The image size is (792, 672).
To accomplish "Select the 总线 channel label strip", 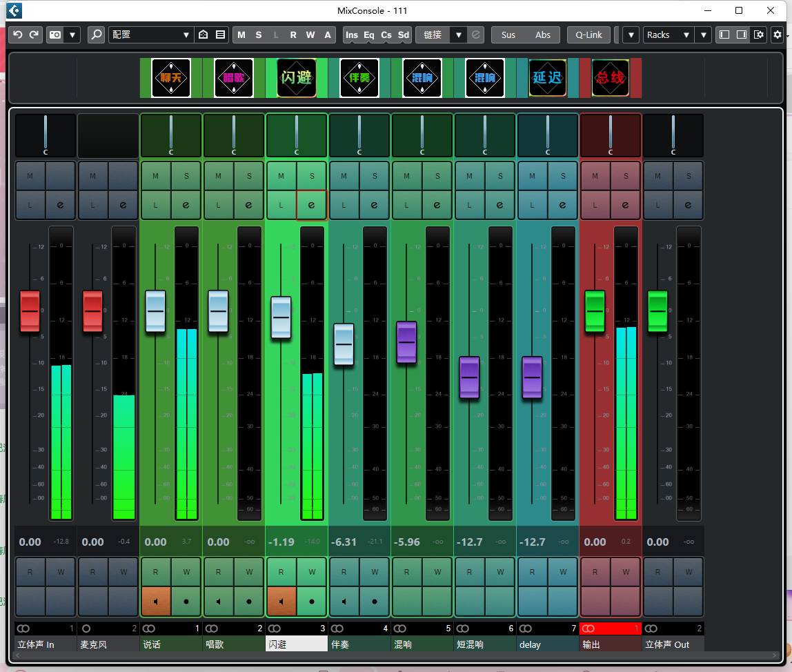I will pyautogui.click(x=611, y=78).
